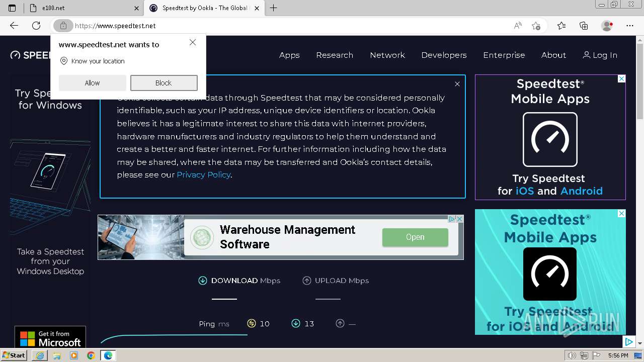Open the Settings and more menu
Screen dimensions: 644x362
pos(630,26)
